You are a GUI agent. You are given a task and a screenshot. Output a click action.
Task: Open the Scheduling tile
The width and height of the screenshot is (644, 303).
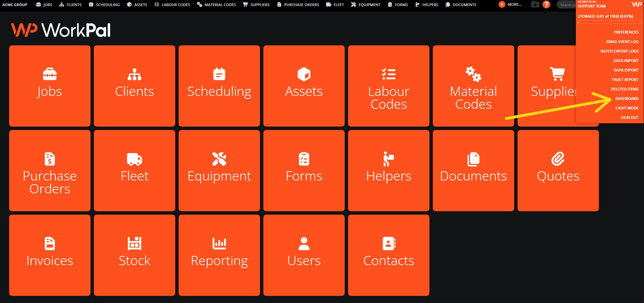pos(219,86)
